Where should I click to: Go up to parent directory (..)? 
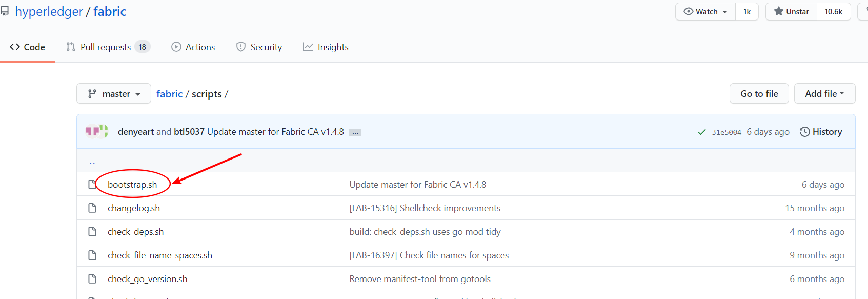click(92, 162)
